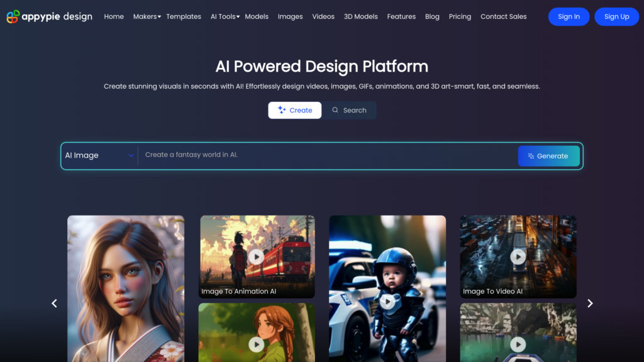Click the Sign Up button
Viewport: 644px width, 362px height.
coord(616,16)
